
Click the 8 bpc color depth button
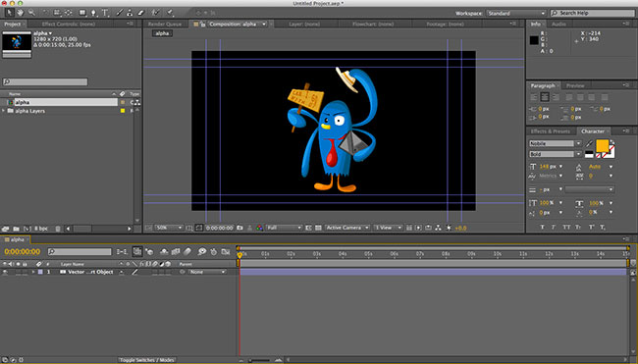click(x=40, y=229)
